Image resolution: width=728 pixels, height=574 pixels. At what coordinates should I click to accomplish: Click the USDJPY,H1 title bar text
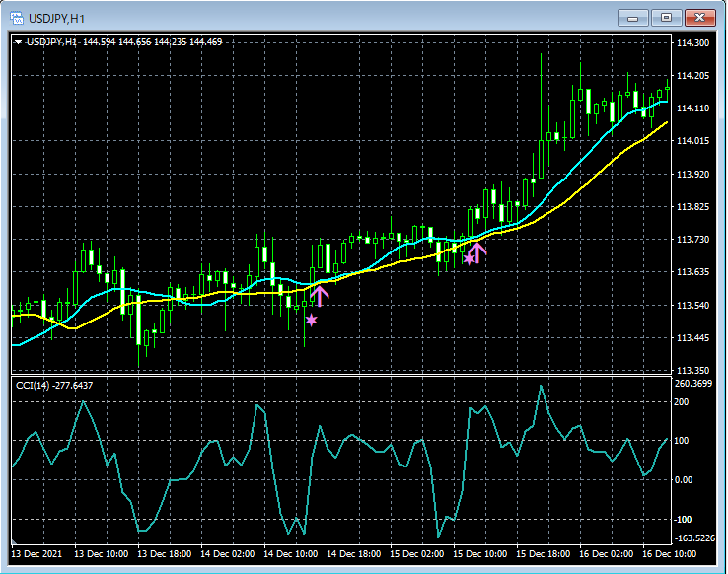point(55,18)
